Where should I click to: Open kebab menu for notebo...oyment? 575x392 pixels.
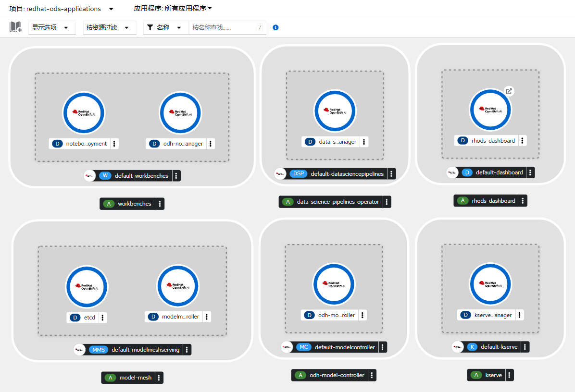pyautogui.click(x=114, y=144)
